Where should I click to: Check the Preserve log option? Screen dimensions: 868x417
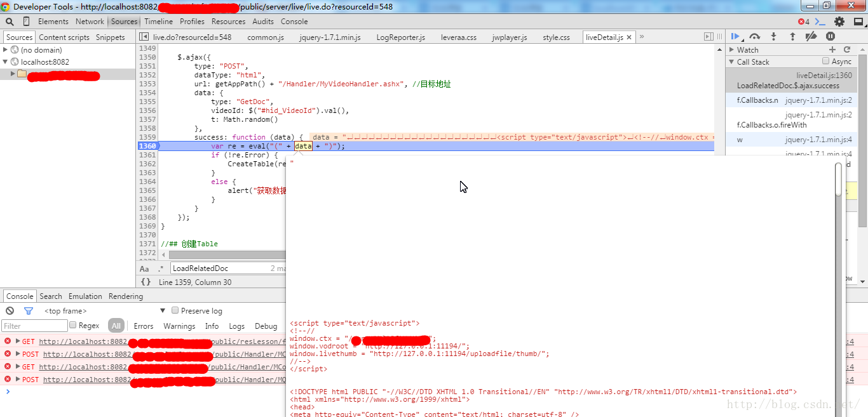coord(175,311)
